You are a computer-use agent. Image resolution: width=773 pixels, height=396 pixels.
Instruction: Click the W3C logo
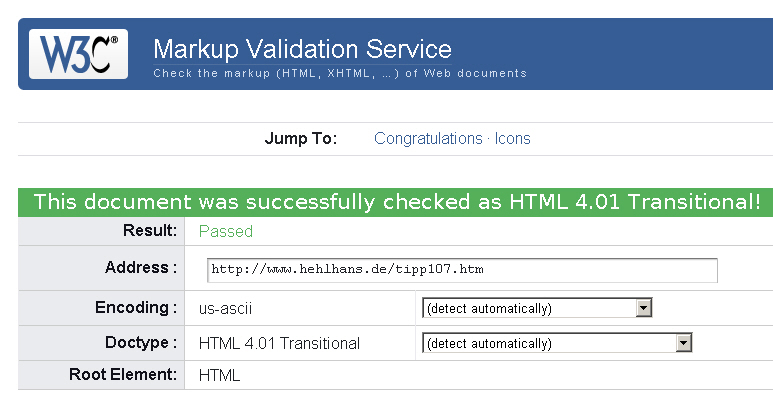point(78,54)
